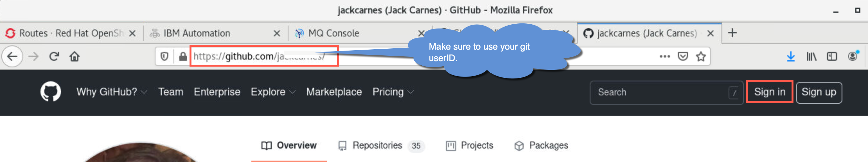Click the Sign up button

click(x=819, y=93)
